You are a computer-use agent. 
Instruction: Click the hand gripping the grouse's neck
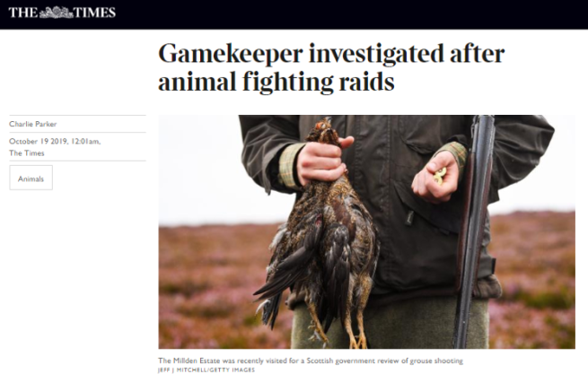(323, 160)
